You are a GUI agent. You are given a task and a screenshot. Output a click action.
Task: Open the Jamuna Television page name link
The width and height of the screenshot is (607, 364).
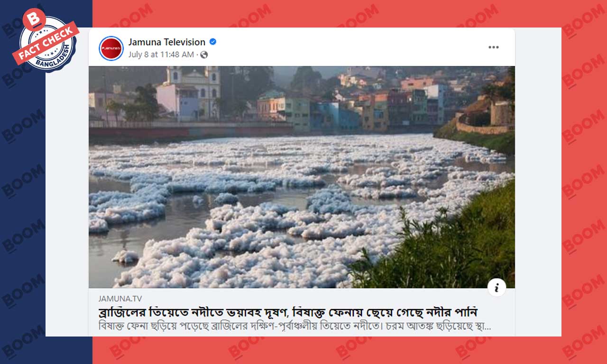coord(166,42)
